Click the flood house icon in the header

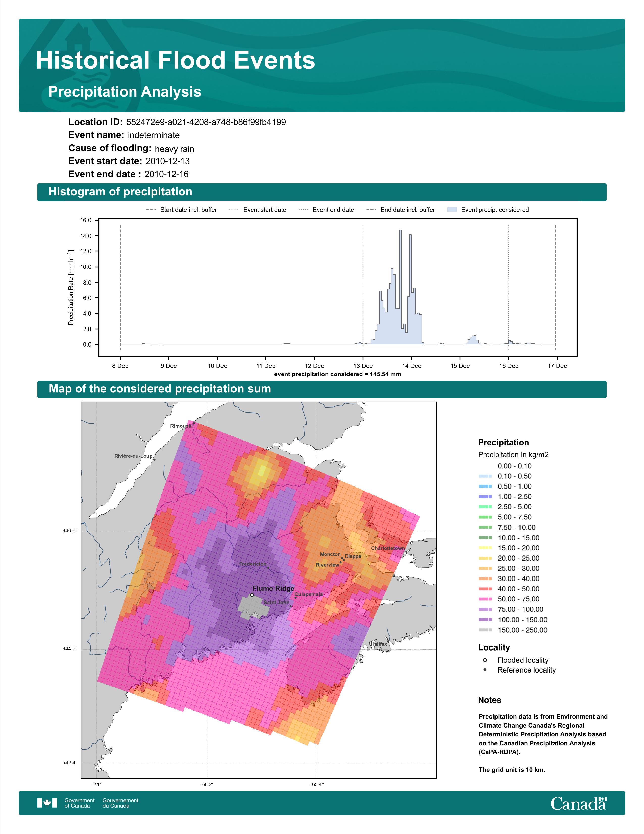[78, 36]
